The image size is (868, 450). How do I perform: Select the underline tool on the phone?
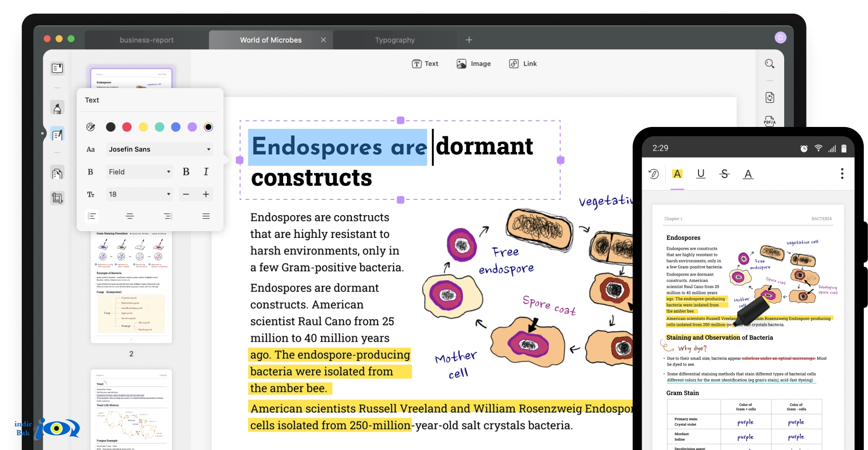701,174
